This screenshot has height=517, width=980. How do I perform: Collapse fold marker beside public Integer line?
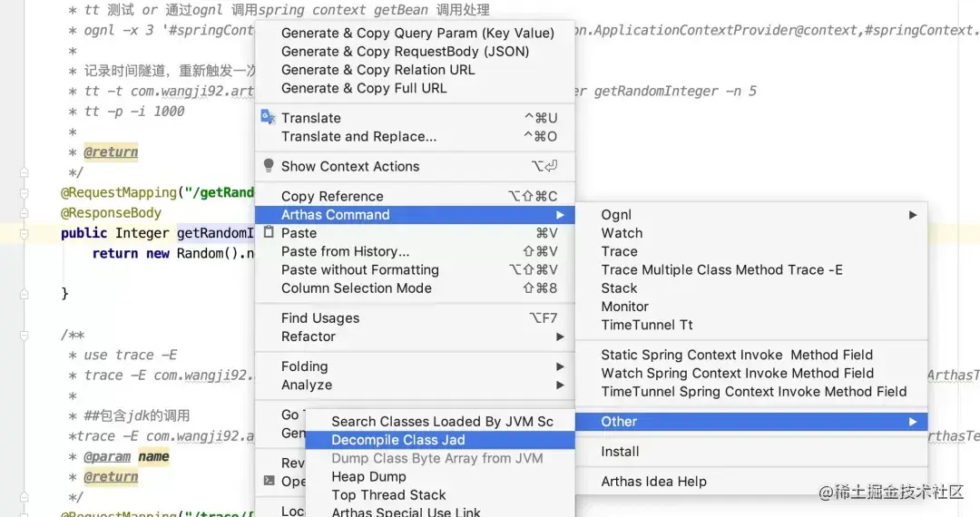point(24,234)
